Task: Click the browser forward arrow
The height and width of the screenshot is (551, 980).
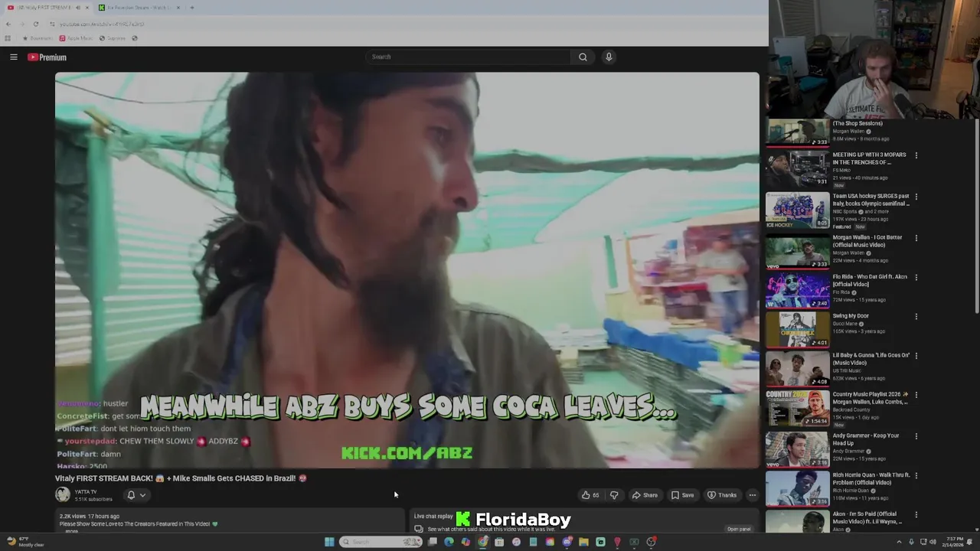Action: (22, 24)
